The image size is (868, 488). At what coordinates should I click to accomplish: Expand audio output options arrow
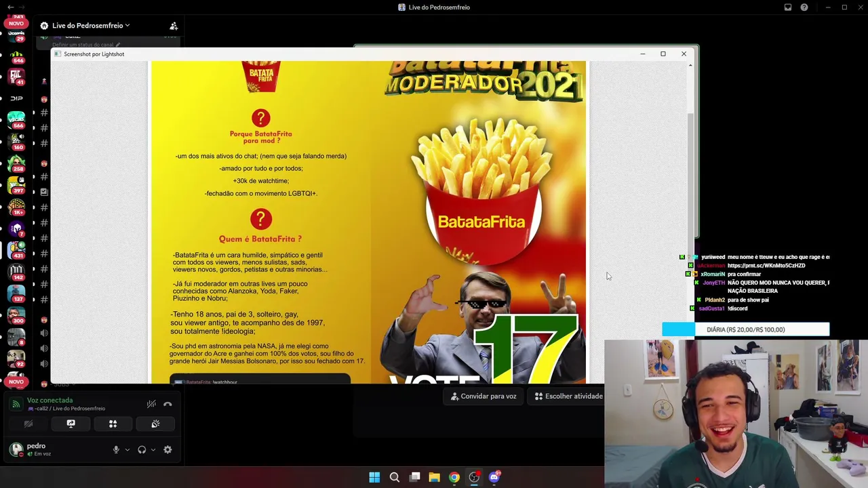coord(153,449)
